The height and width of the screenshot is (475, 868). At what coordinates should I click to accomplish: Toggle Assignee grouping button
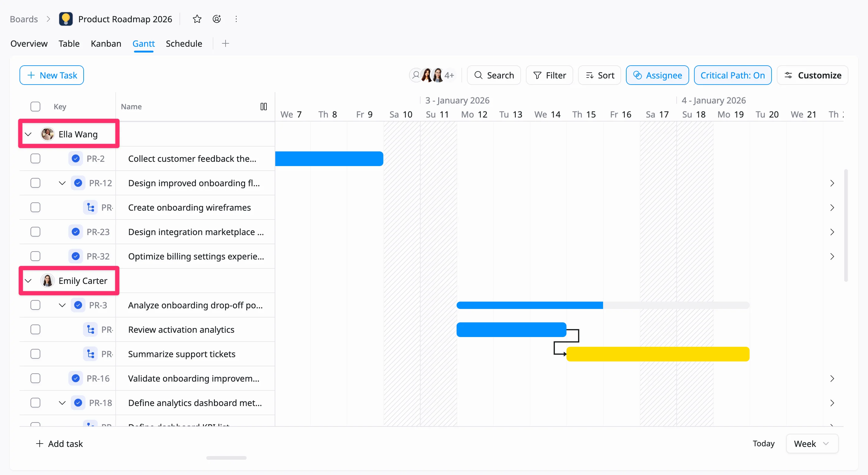[x=657, y=75]
